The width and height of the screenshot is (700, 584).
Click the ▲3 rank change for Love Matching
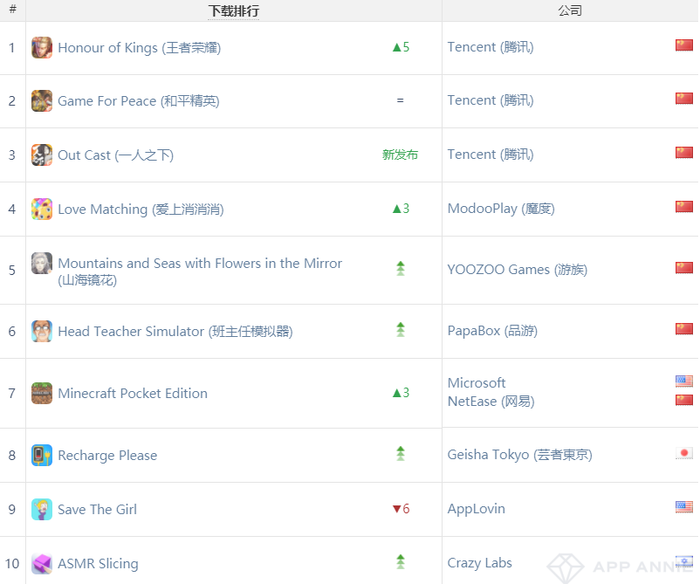(x=400, y=208)
